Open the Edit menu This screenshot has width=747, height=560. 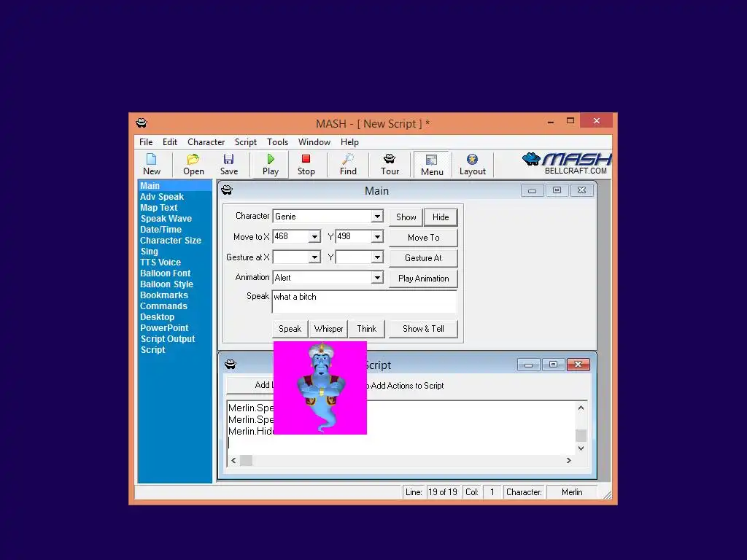pyautogui.click(x=169, y=142)
